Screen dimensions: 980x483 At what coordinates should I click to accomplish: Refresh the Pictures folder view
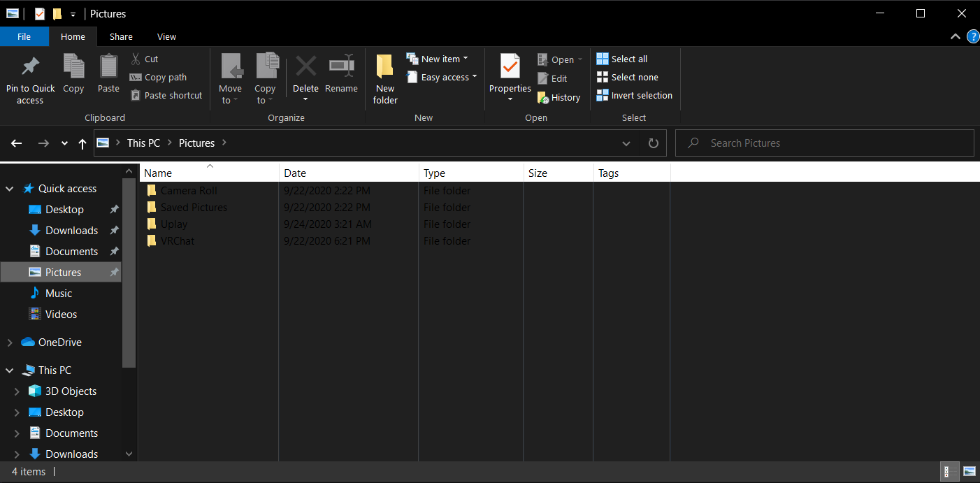coord(654,143)
